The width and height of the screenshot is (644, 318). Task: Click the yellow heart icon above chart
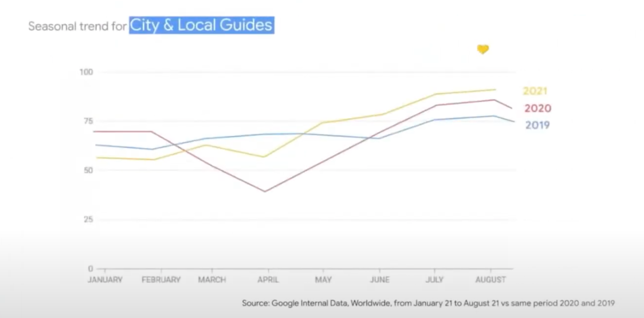point(483,49)
